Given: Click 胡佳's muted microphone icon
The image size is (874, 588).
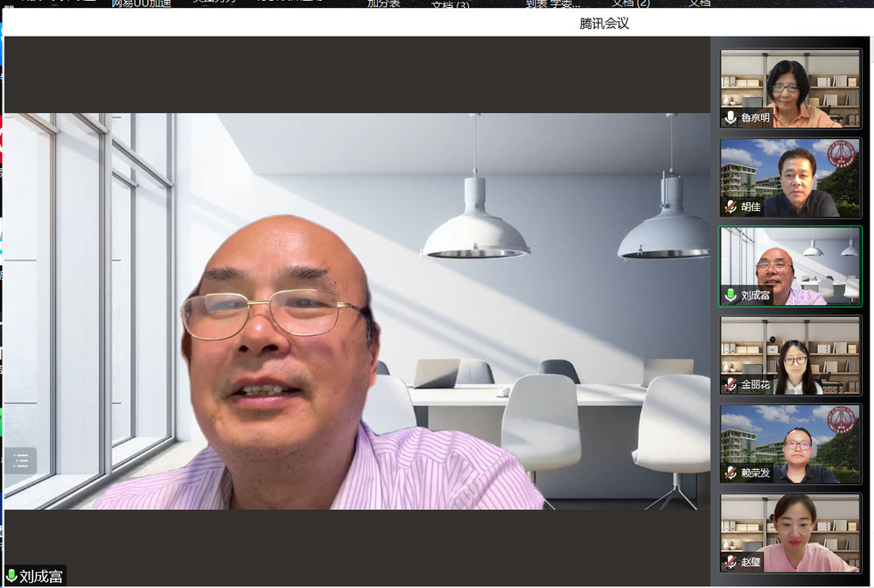Looking at the screenshot, I should pyautogui.click(x=731, y=207).
